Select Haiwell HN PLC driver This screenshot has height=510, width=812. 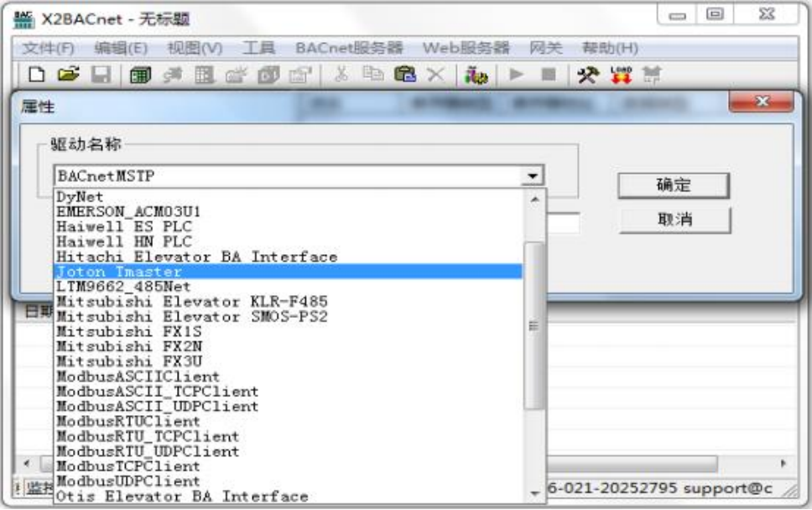[288, 242]
